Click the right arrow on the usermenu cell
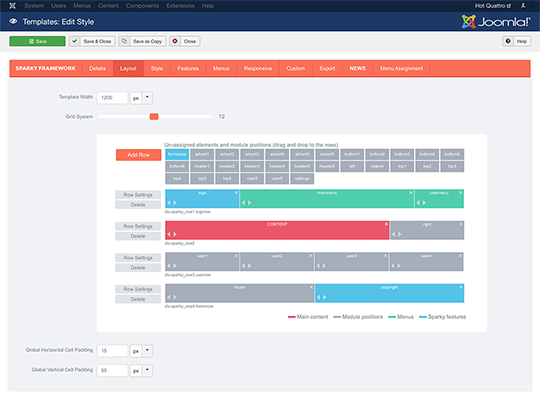 (424, 203)
